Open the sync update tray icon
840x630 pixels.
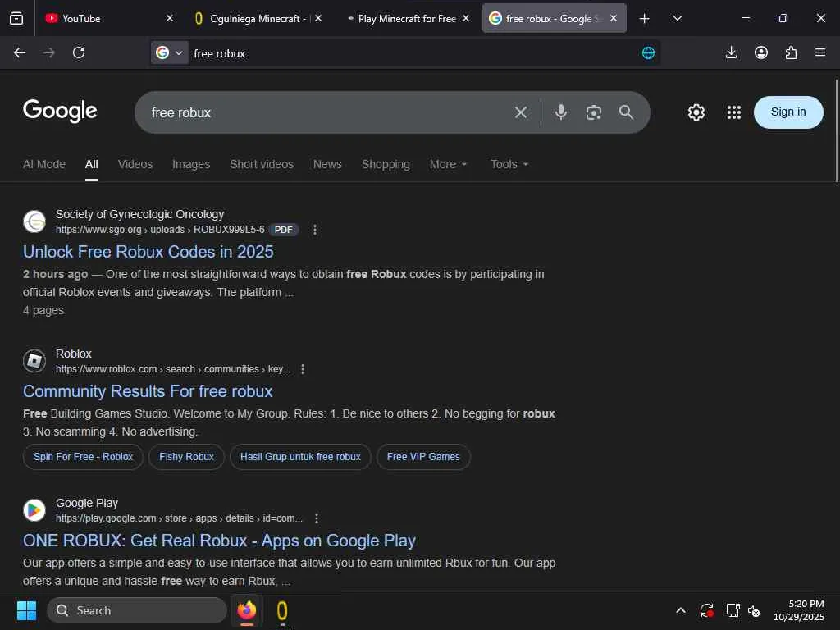706,610
